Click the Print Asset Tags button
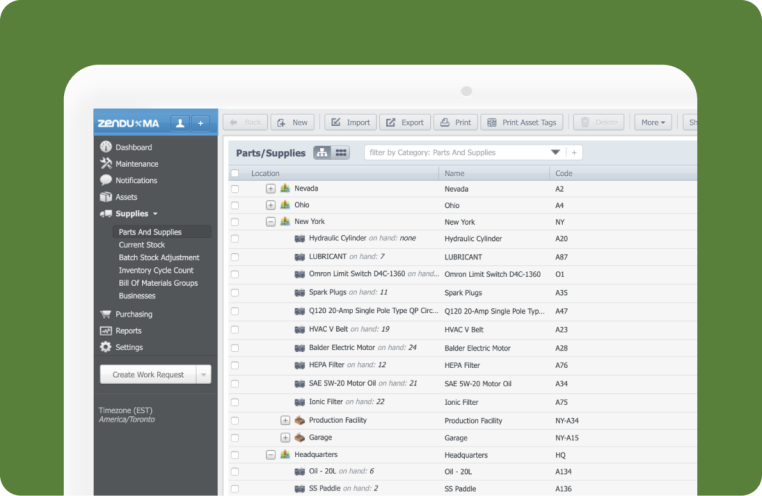The image size is (762, 496). click(522, 122)
